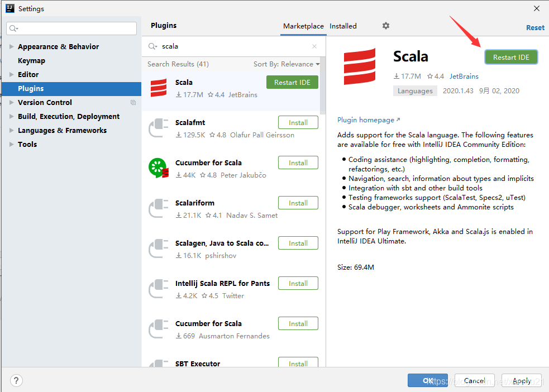Viewport: 549px width, 392px height.
Task: Open the Sort By: Relevance dropdown
Action: tap(287, 64)
